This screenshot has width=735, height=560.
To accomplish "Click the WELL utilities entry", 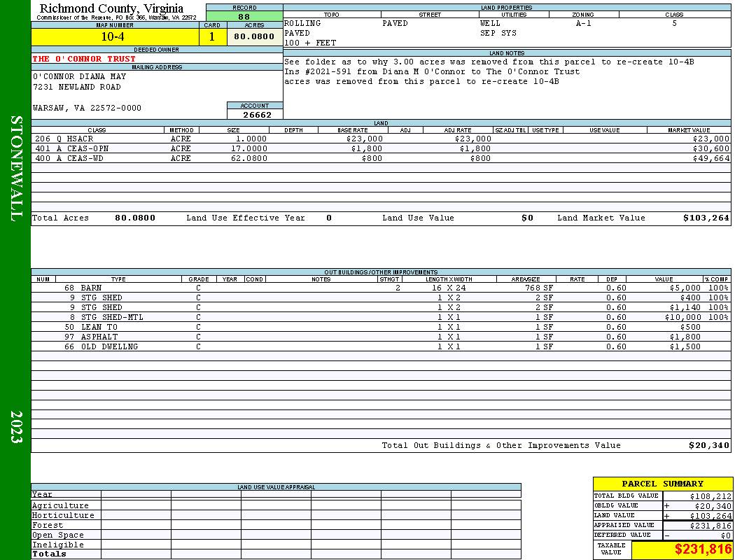I will point(490,23).
